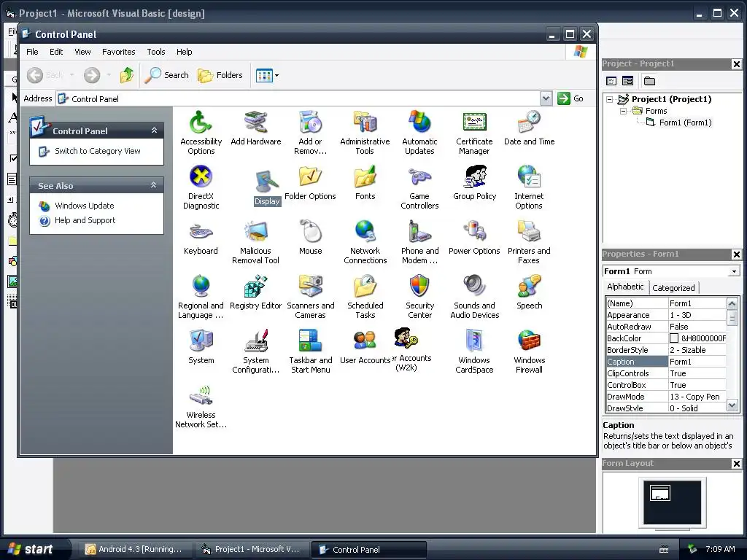Image resolution: width=747 pixels, height=560 pixels.
Task: Open Malicious Removal Tool icon
Action: pyautogui.click(x=256, y=241)
